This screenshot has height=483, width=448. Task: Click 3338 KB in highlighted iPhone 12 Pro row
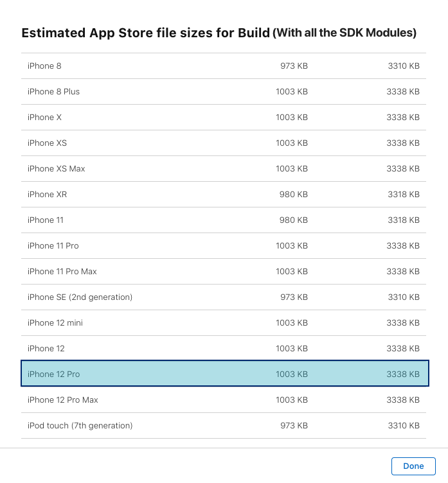point(403,374)
